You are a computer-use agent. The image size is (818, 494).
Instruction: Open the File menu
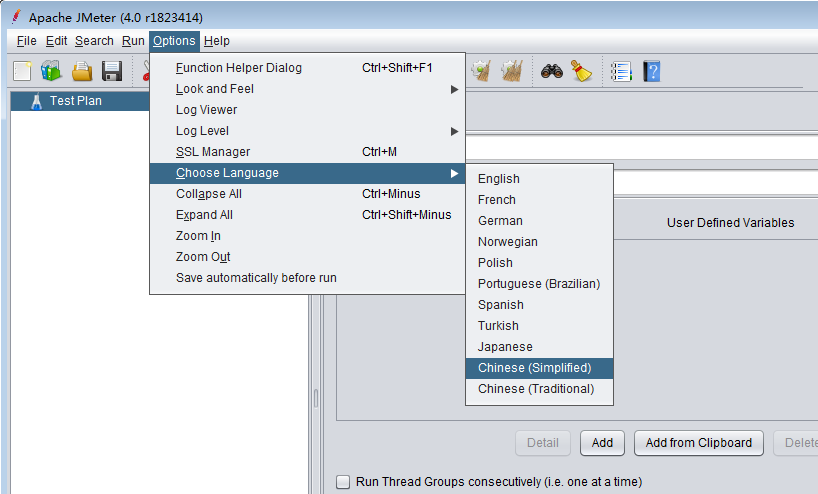coord(27,41)
